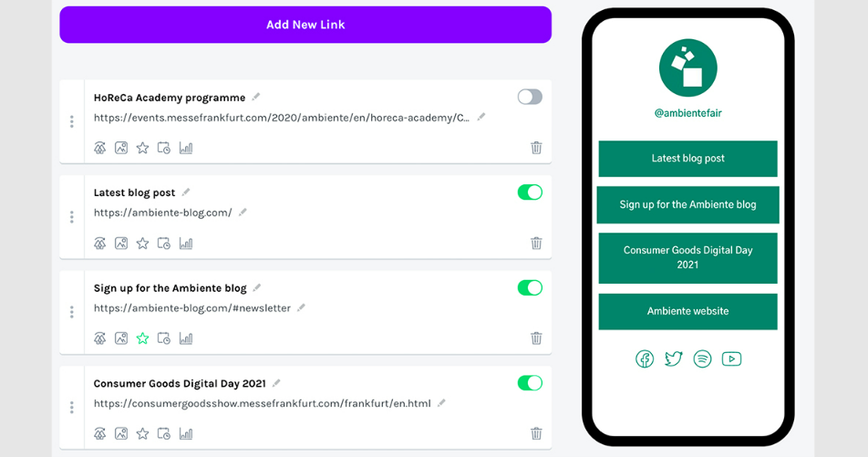Trash the Consumer Goods Digital Day 2021 link
The image size is (868, 457).
[x=536, y=433]
